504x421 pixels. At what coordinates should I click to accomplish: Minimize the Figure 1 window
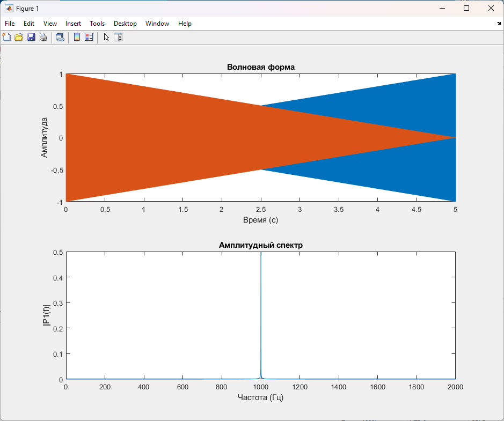(442, 9)
